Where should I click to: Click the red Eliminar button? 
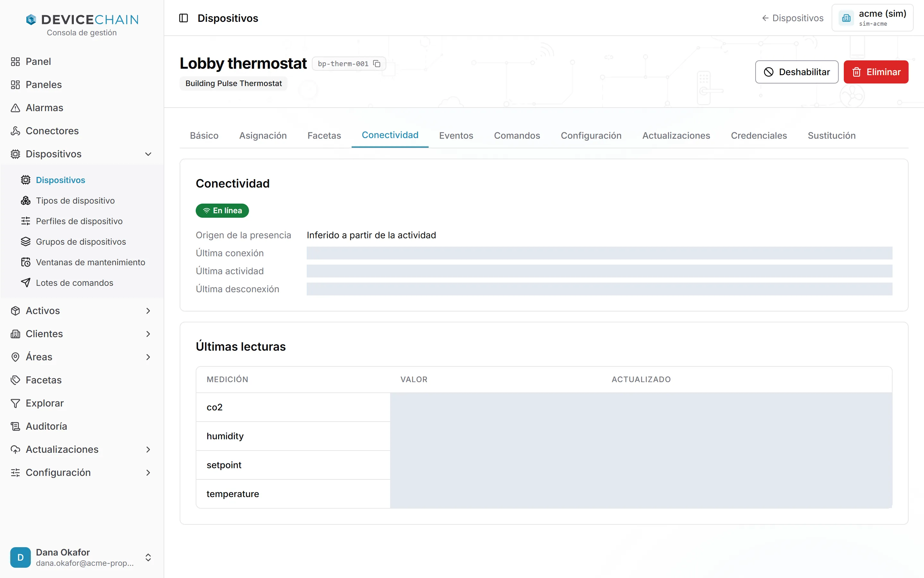point(876,72)
